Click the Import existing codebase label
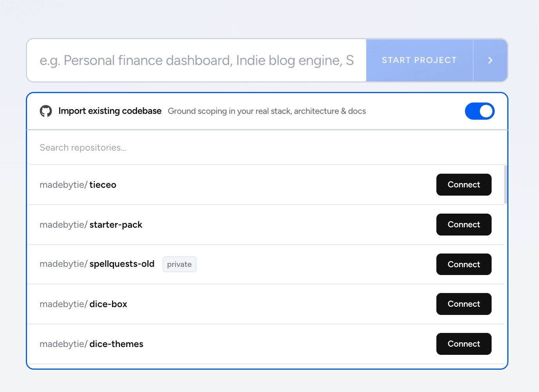539x392 pixels. click(x=110, y=111)
